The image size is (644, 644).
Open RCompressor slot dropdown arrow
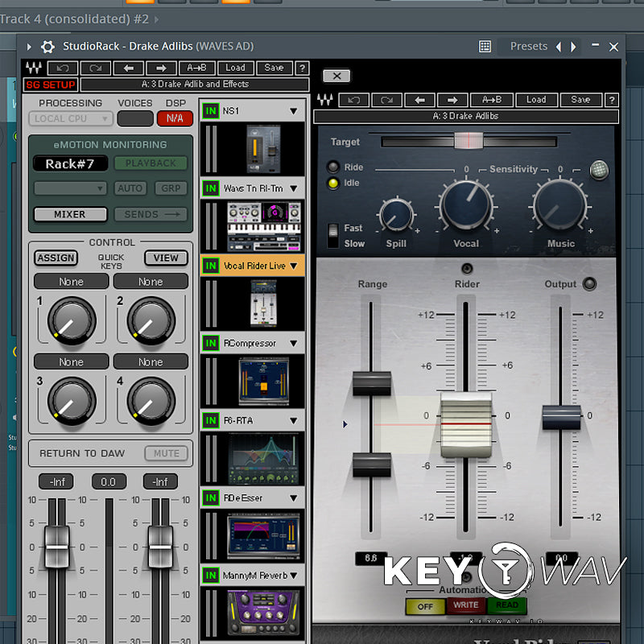point(294,344)
